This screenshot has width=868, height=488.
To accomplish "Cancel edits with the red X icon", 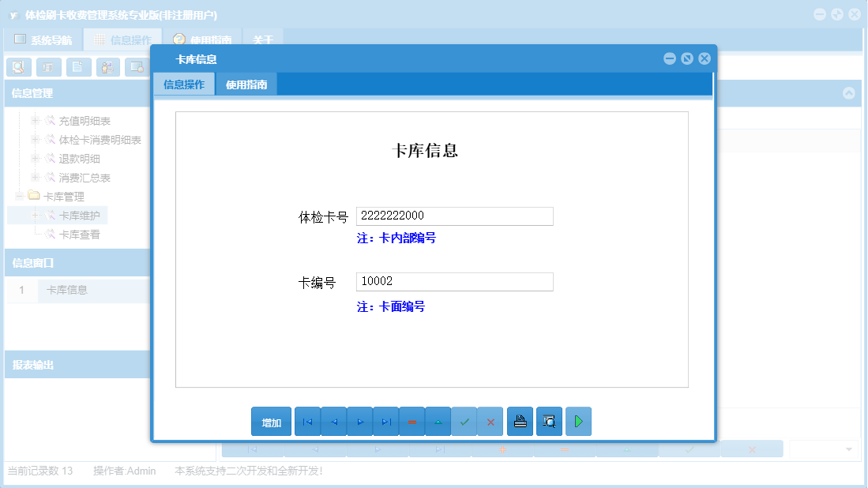I will 490,421.
